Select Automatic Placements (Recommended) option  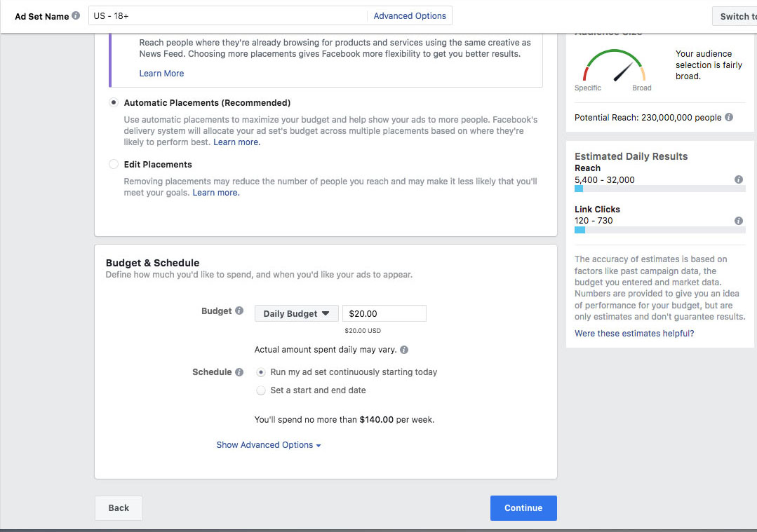pos(114,102)
